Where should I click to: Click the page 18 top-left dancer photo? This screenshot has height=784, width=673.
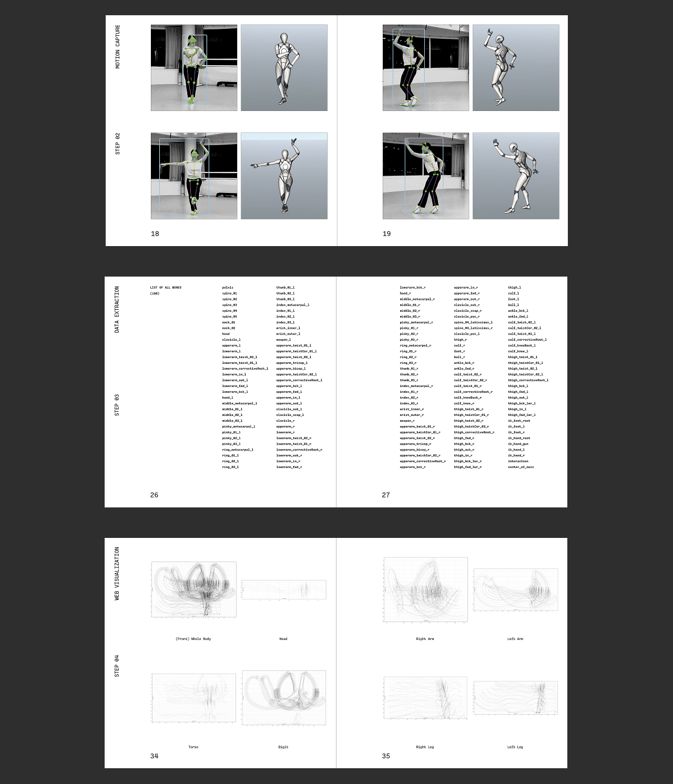[x=193, y=67]
